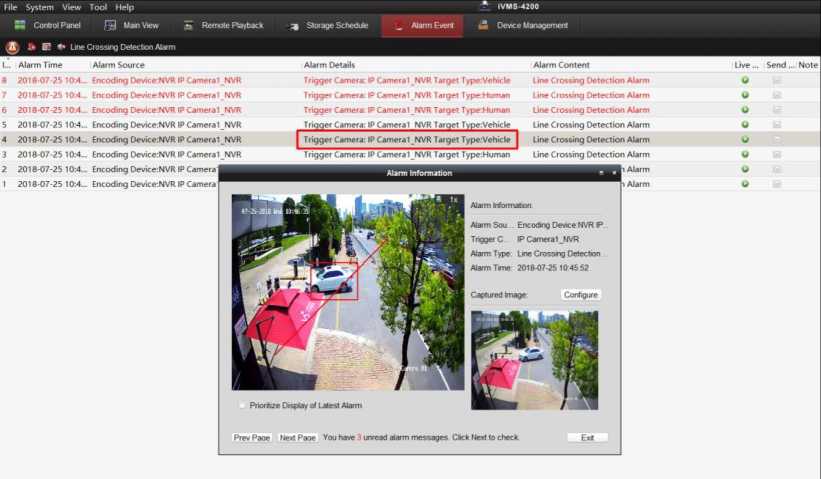Click the Prev Page button
Image resolution: width=821 pixels, height=479 pixels.
[x=252, y=438]
